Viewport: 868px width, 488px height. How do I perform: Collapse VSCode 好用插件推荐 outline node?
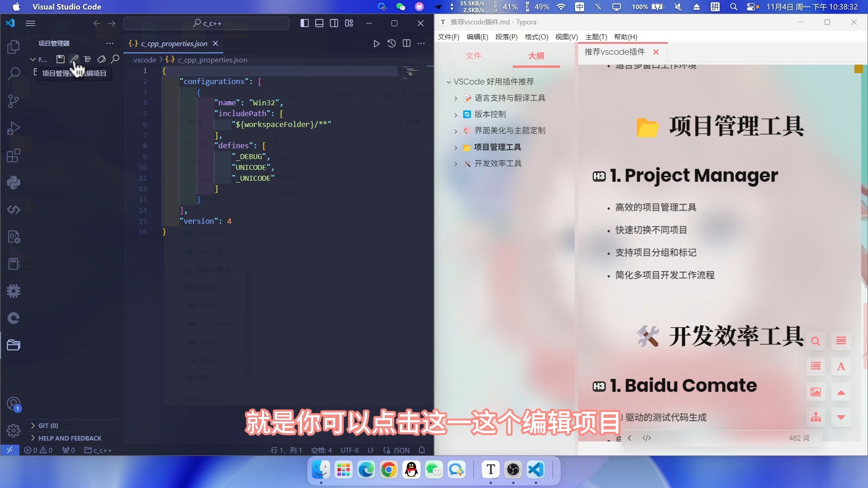448,82
